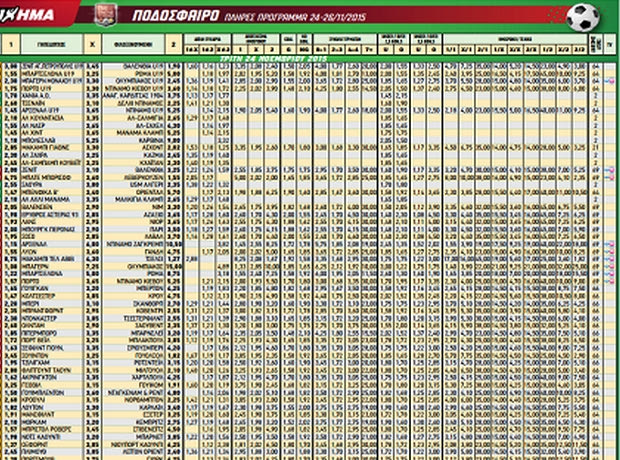The image size is (620, 460).
Task: Select the ΜΑΝΑΜΑ ΚΛΑΜΠ away team in ΑΛ ΧΙΝΤ row
Action: pyautogui.click(x=133, y=133)
